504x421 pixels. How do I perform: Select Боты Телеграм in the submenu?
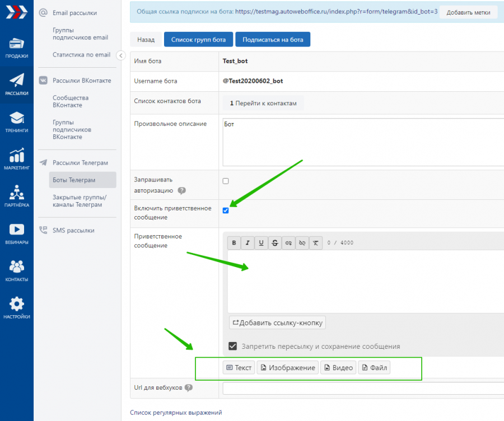tap(74, 180)
